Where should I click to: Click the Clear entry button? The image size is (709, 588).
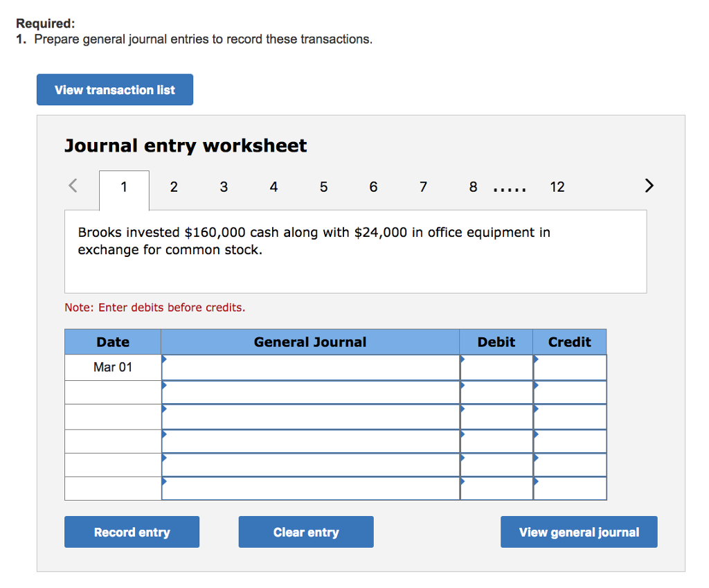click(306, 532)
